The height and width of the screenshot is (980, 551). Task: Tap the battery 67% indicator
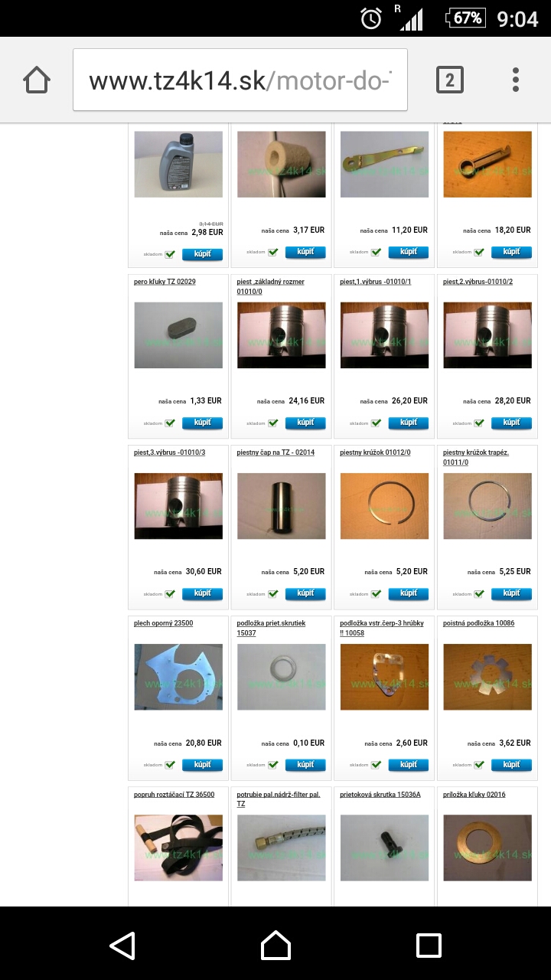click(464, 18)
